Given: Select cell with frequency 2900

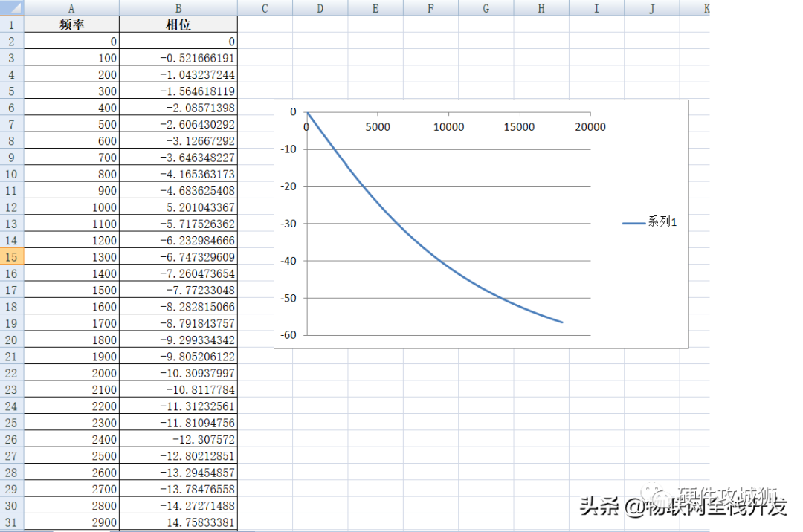Looking at the screenshot, I should pos(71,522).
